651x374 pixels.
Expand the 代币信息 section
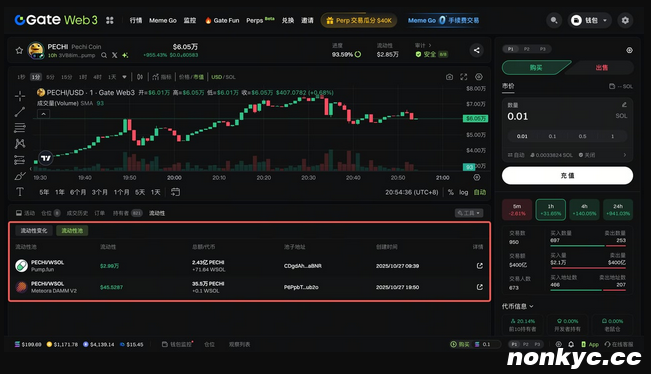coord(517,306)
